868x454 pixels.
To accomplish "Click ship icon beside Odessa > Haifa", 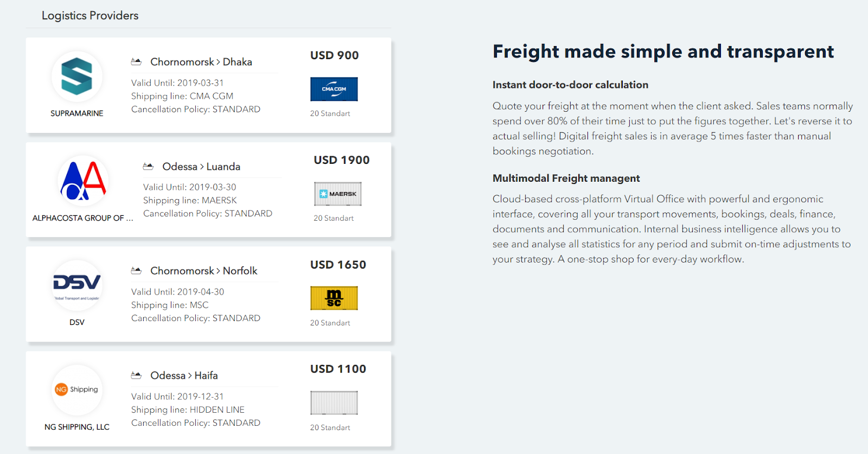I will pos(136,375).
